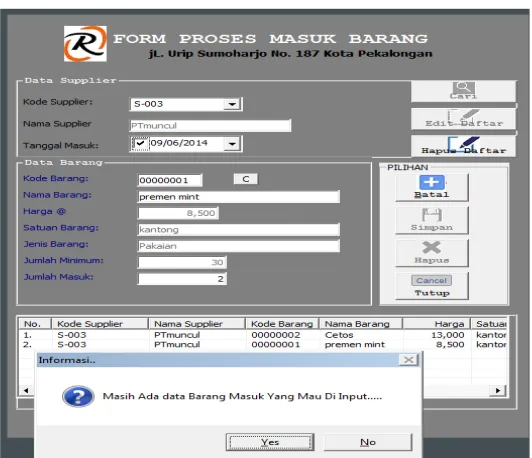Click the question mark dialog icon

78,396
